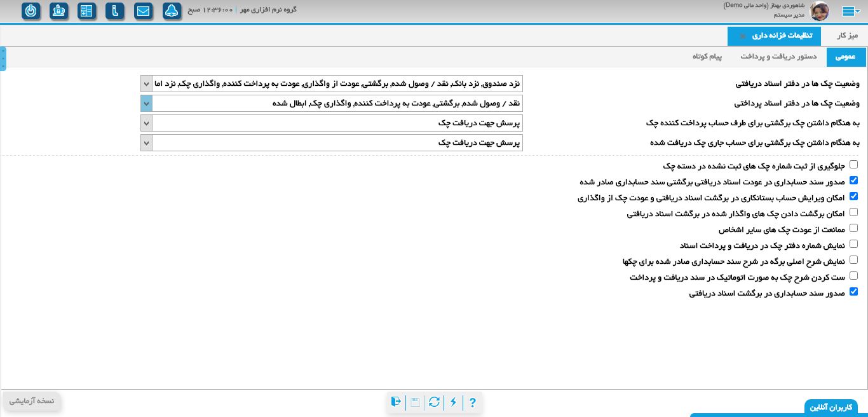Click the lock screen coffee cup icon
Viewport: 868px width, 417px height.
pyautogui.click(x=58, y=11)
